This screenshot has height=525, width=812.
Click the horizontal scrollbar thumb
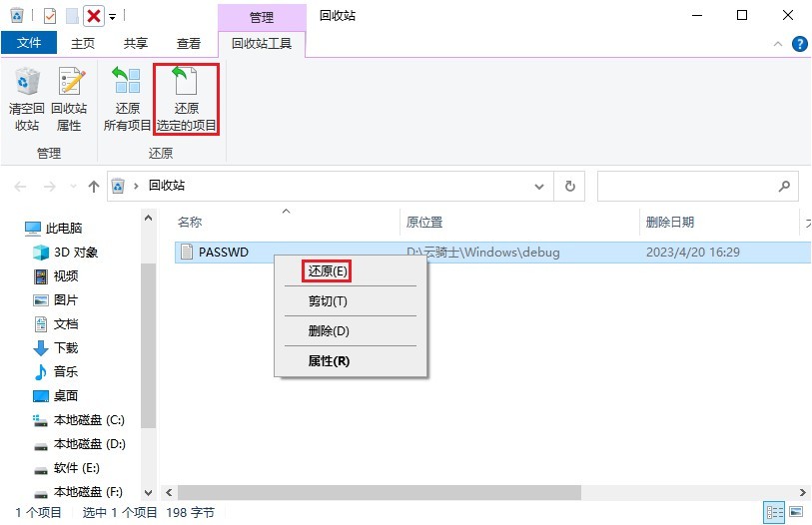(380, 492)
